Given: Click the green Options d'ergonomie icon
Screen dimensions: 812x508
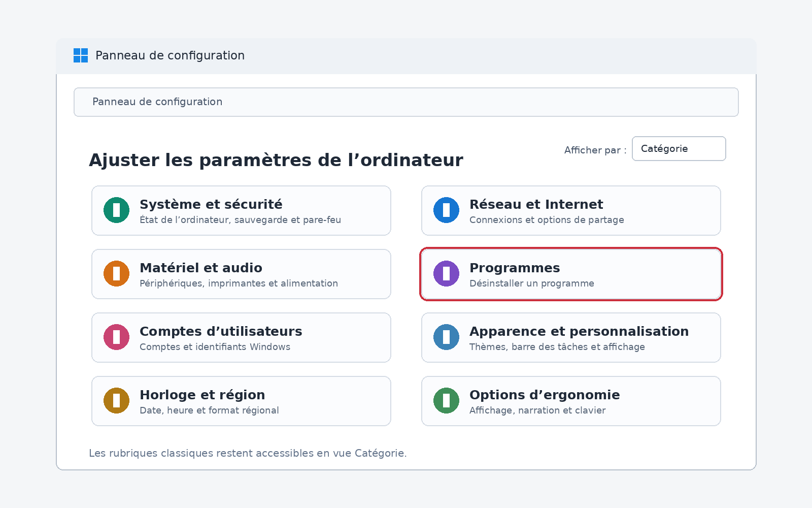Looking at the screenshot, I should [446, 401].
